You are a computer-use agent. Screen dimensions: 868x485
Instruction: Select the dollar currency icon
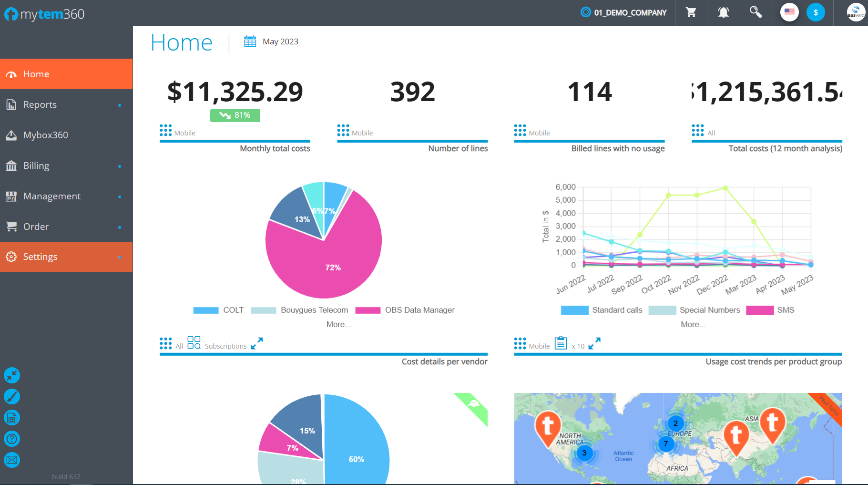pyautogui.click(x=816, y=12)
